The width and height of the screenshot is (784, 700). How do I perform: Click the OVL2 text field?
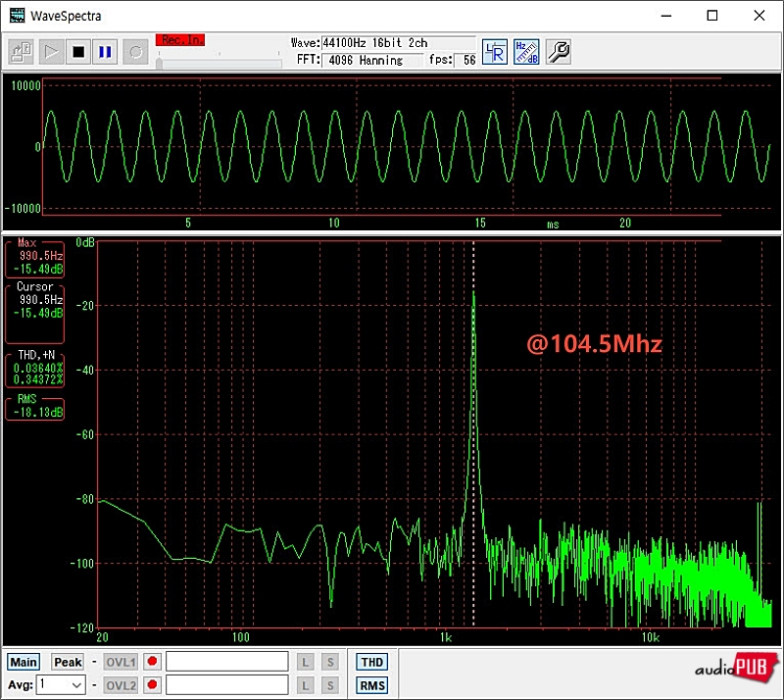click(x=227, y=684)
